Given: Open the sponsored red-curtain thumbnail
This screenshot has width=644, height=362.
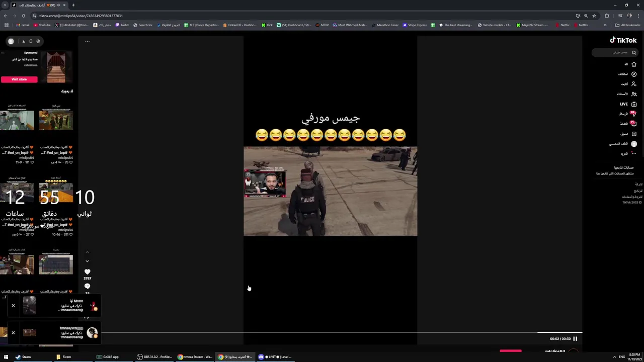Looking at the screenshot, I should tap(56, 67).
